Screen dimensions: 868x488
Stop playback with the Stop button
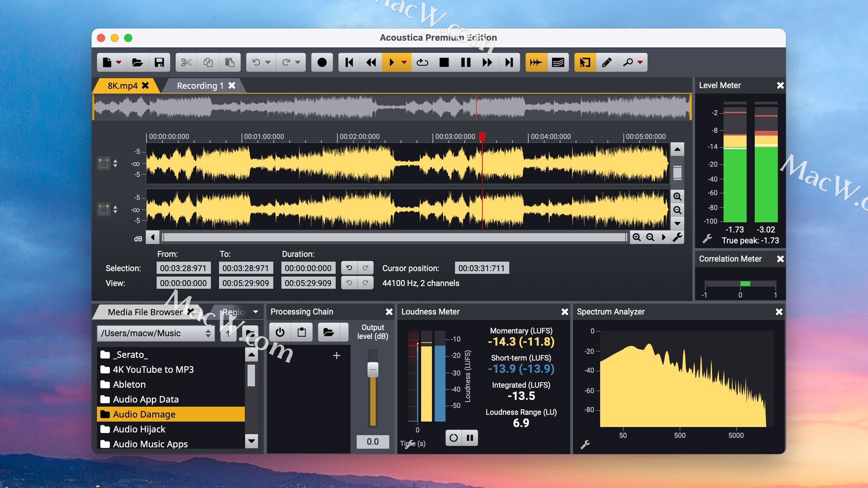pyautogui.click(x=444, y=62)
